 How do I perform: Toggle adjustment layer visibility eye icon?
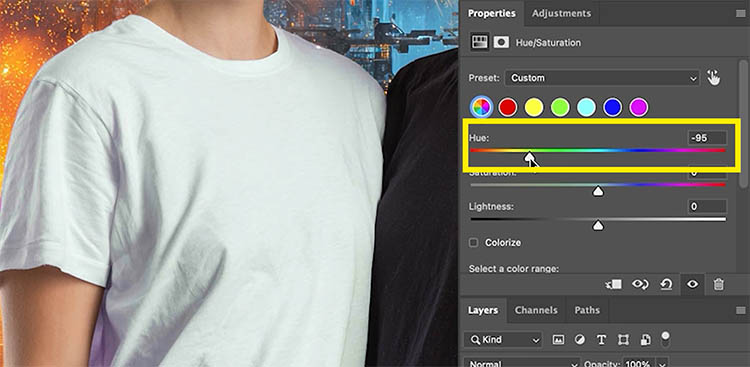tap(692, 285)
